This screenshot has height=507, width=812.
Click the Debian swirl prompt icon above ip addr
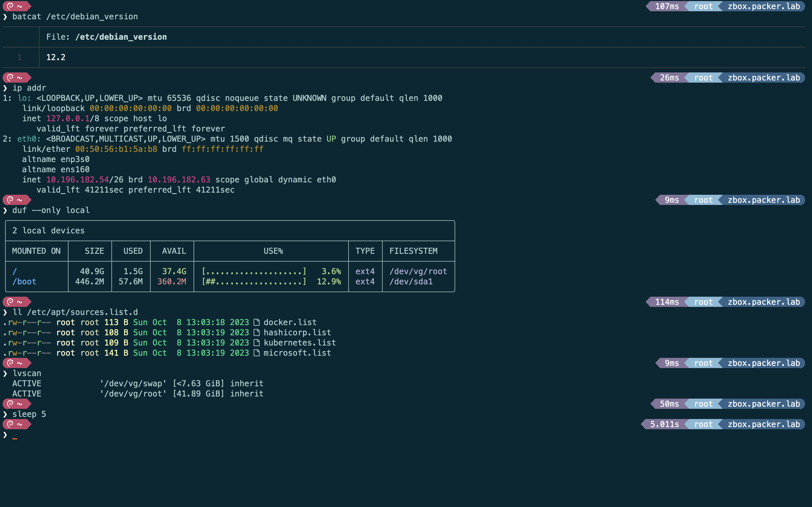click(10, 78)
